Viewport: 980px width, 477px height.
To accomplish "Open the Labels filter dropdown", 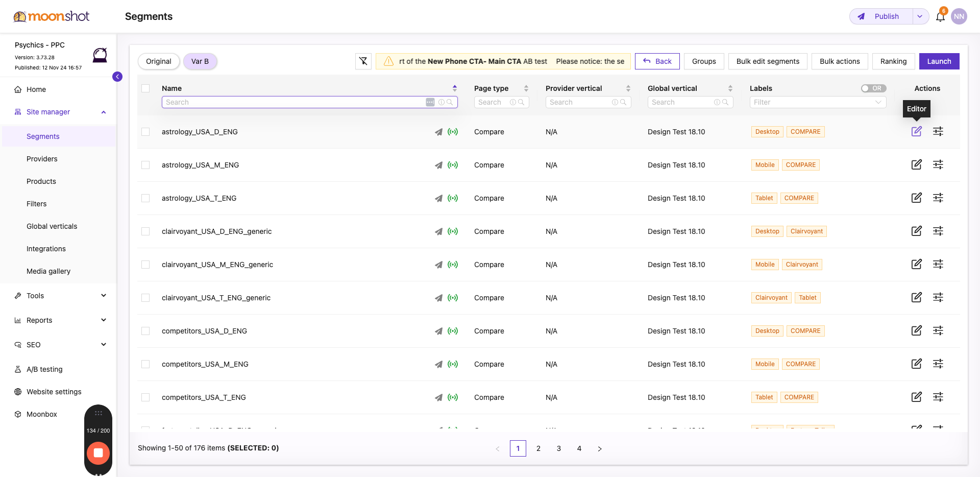I will (x=818, y=102).
